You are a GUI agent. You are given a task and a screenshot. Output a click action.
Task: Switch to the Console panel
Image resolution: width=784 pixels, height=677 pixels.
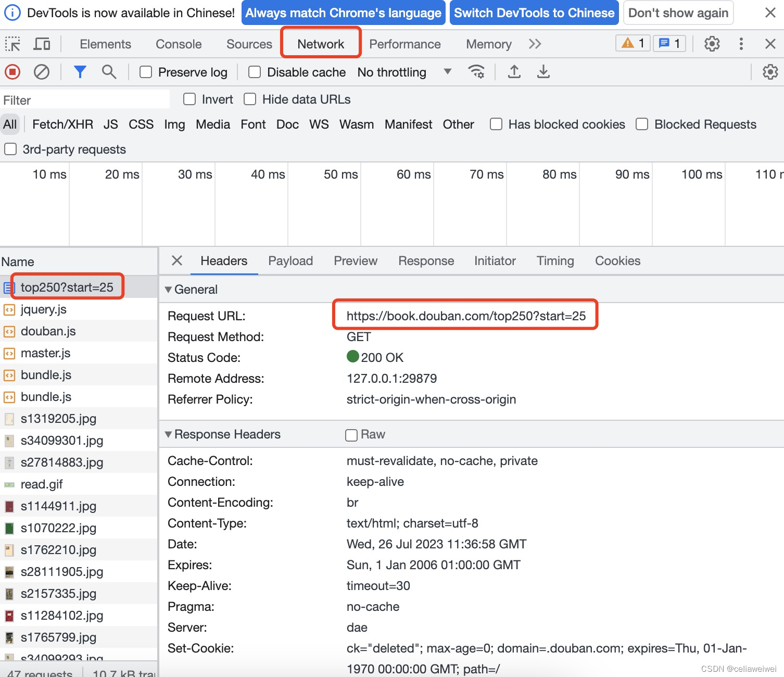pos(179,44)
